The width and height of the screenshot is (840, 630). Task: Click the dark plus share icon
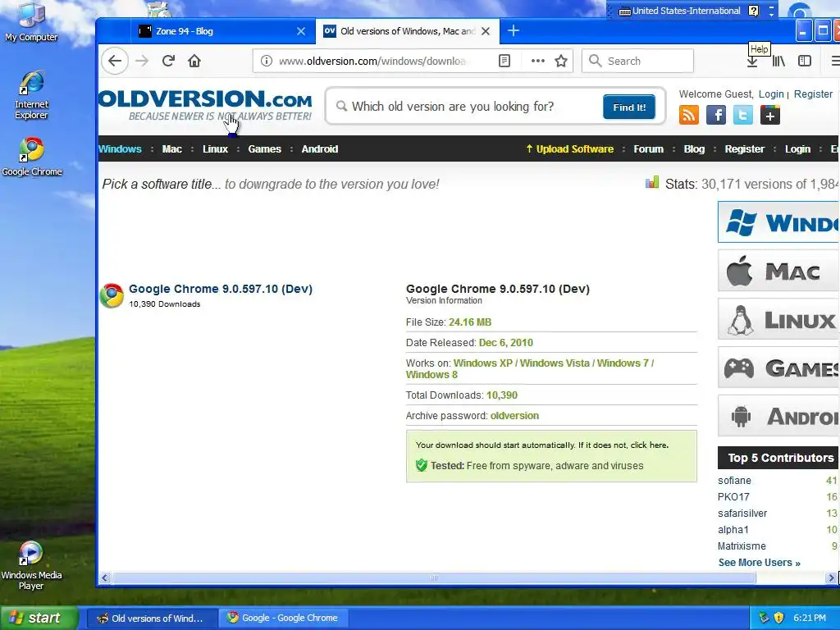(x=769, y=115)
